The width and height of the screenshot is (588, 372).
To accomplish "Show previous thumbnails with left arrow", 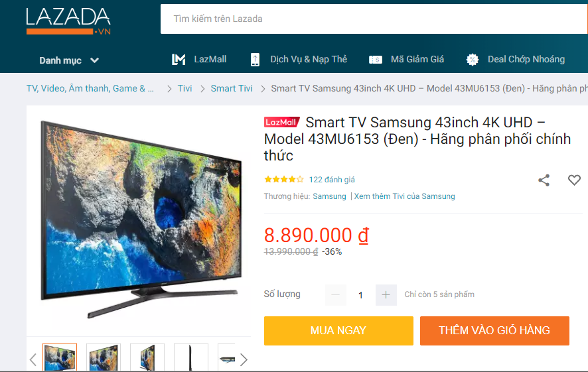I will coord(33,359).
